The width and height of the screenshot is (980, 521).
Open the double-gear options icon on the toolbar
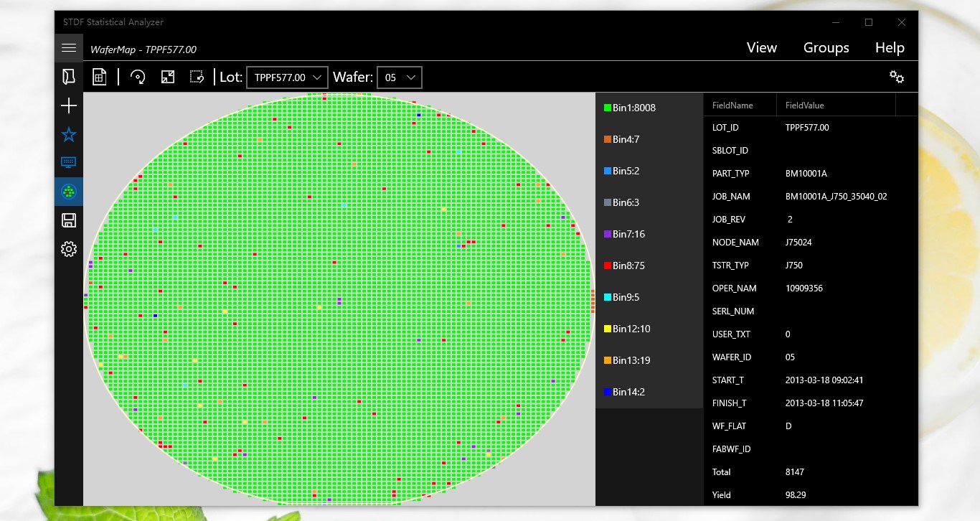tap(897, 77)
